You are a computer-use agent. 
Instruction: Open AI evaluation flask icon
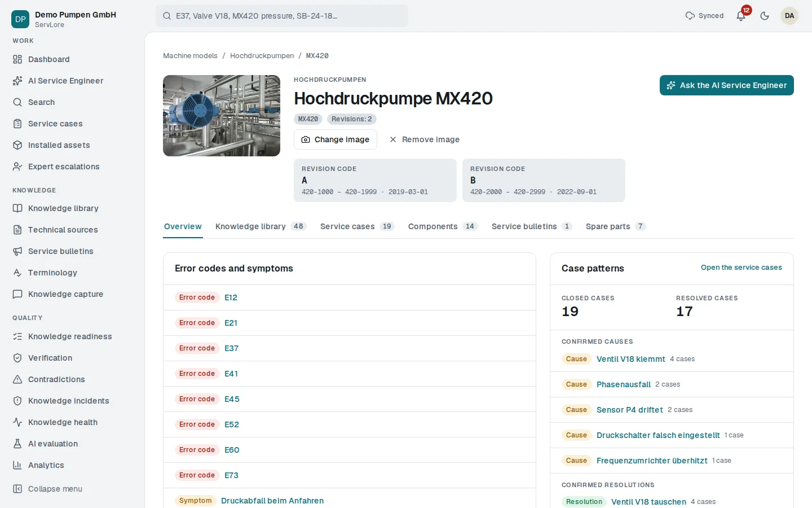click(17, 444)
